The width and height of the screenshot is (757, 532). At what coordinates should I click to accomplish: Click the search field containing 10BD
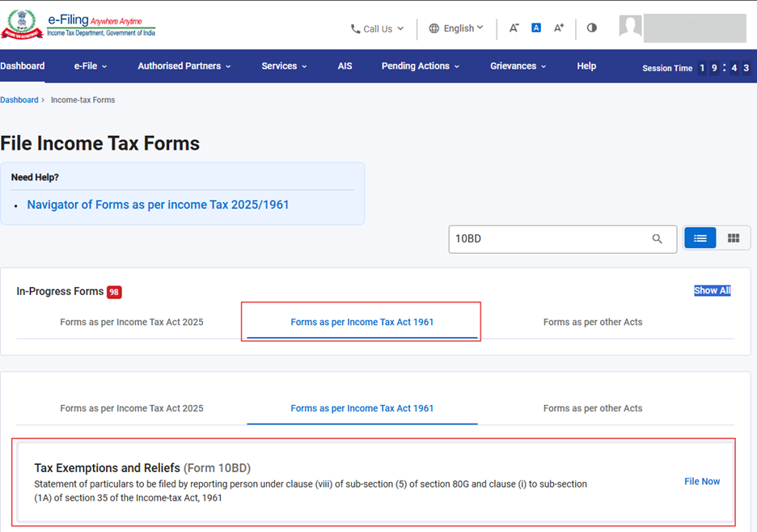550,239
